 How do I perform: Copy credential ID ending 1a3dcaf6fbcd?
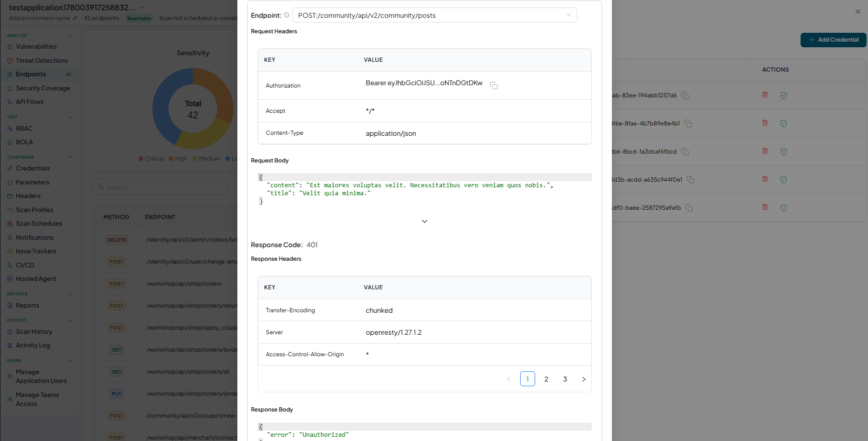coord(685,152)
